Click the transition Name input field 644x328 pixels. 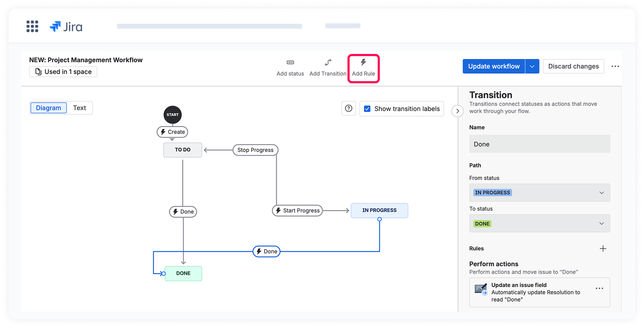click(x=540, y=144)
